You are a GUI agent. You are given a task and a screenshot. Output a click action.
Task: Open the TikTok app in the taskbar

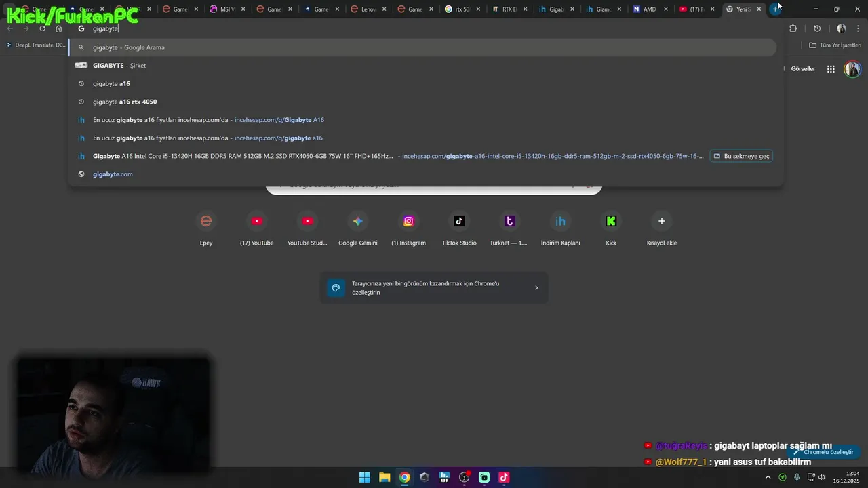pyautogui.click(x=504, y=477)
